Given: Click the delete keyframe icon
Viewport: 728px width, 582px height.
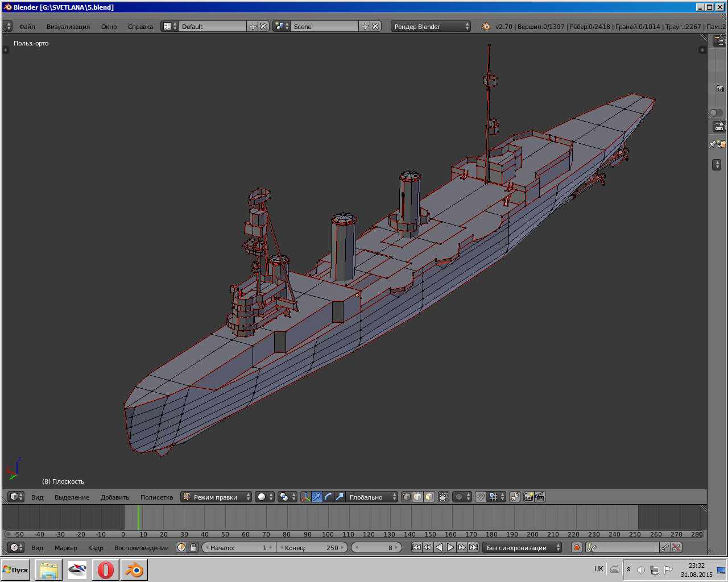Looking at the screenshot, I should (676, 547).
